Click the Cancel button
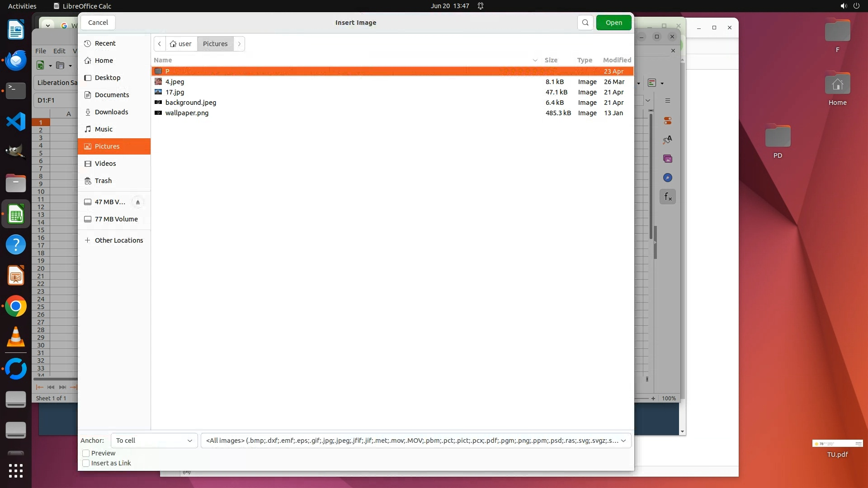 [x=98, y=23]
